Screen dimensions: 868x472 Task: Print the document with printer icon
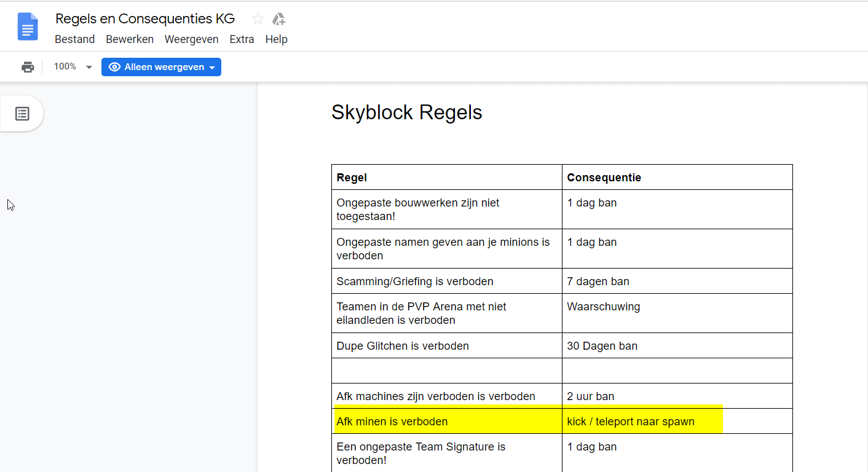(28, 67)
